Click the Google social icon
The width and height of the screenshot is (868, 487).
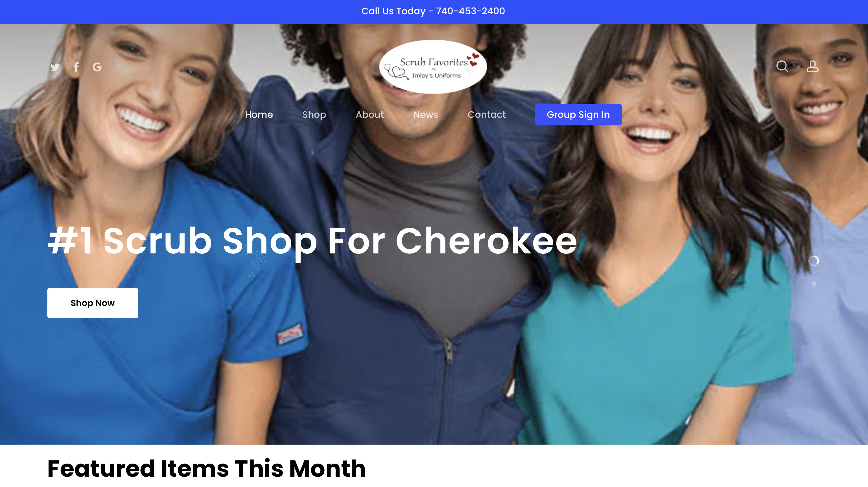tap(97, 67)
